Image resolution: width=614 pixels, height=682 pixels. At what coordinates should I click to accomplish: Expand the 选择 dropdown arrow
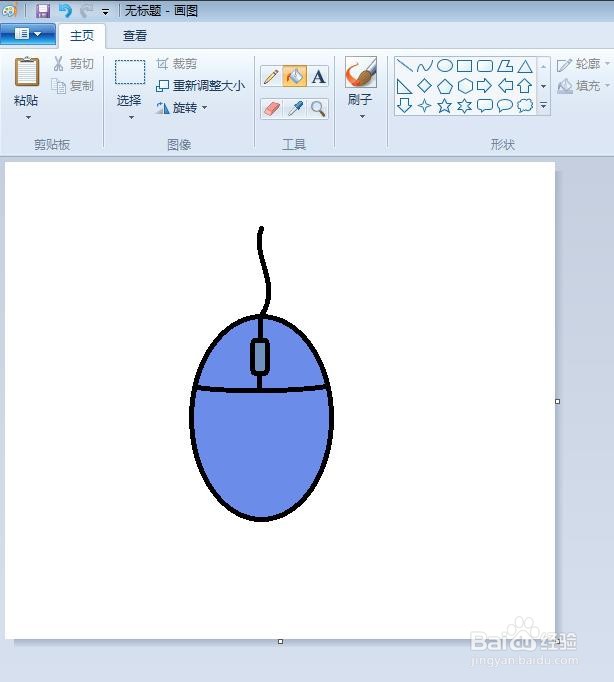pos(131,117)
